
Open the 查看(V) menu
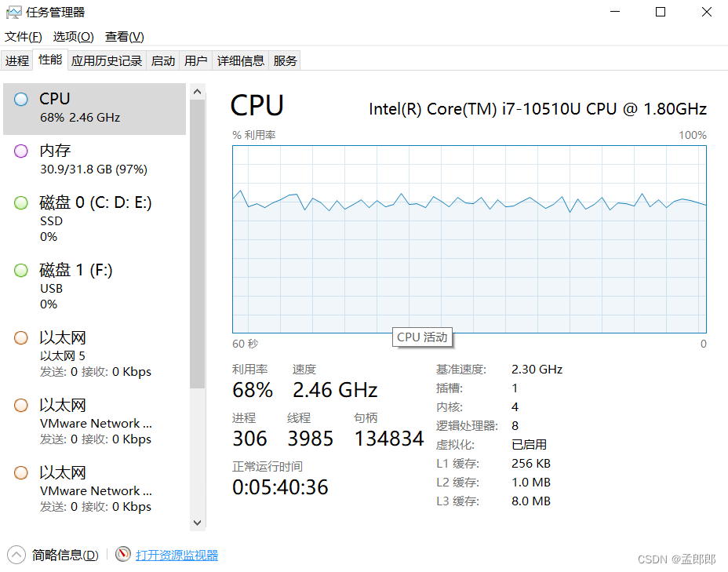tap(125, 37)
